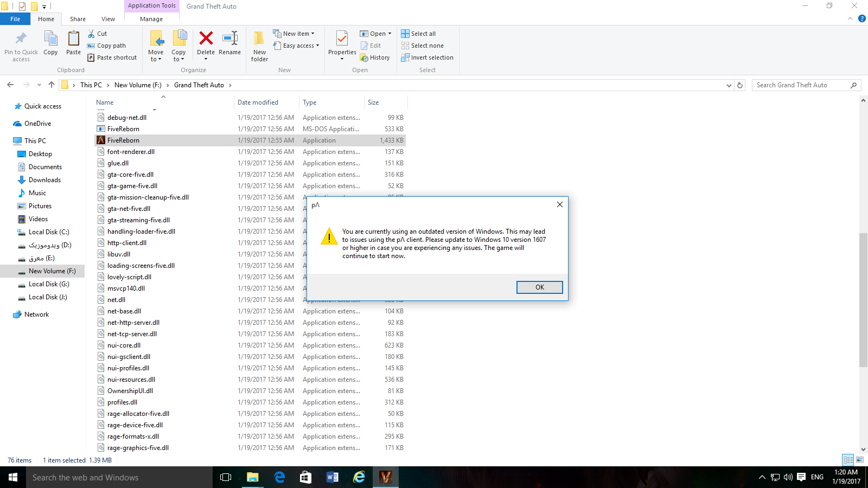
Task: Open the address bar history dropdown
Action: click(x=729, y=85)
